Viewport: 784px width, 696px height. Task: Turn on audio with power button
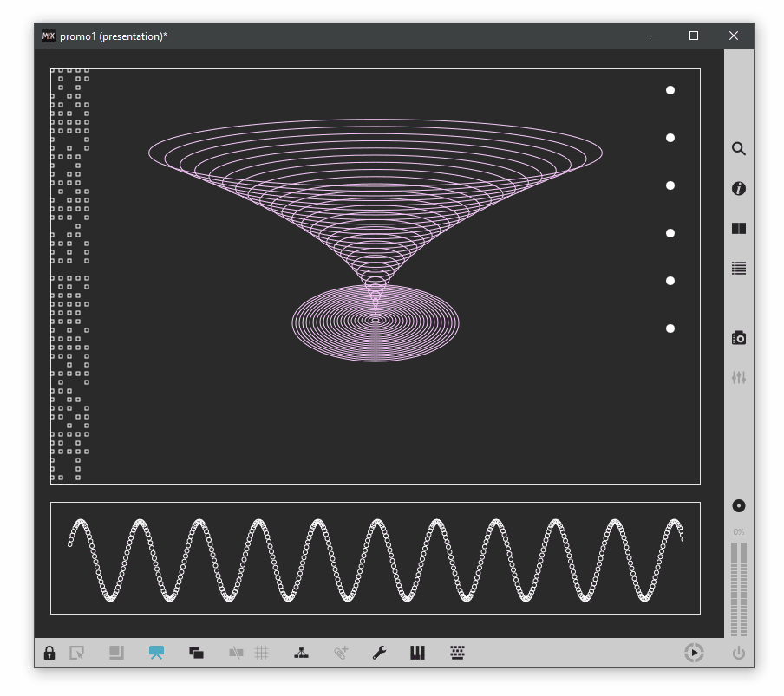738,653
